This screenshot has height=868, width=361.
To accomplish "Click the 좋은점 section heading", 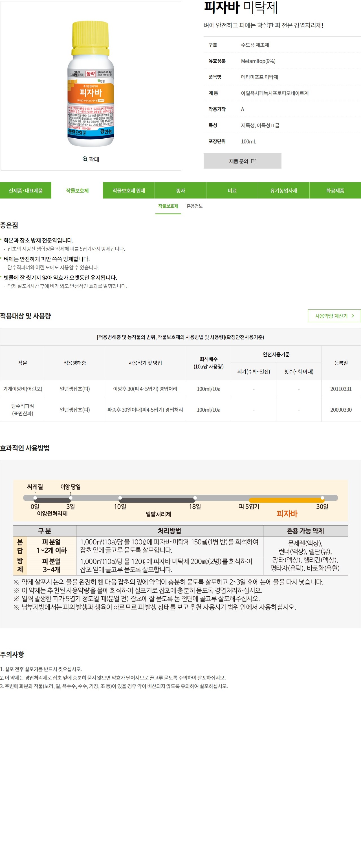I will tap(9, 225).
